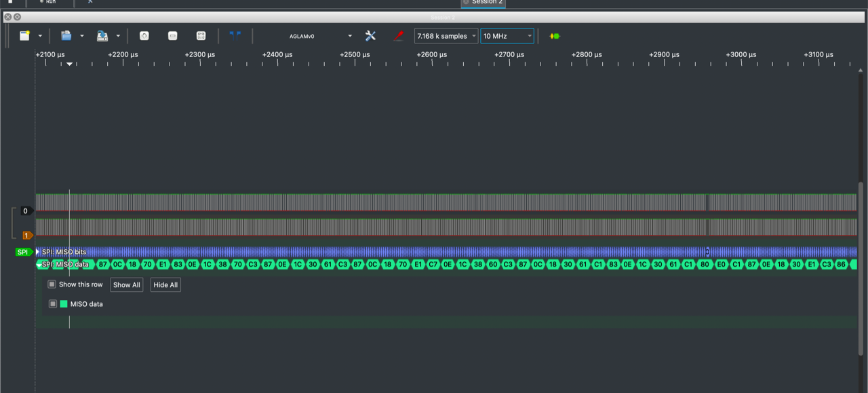
Task: Zoom in using the plus icon
Action: coord(144,36)
